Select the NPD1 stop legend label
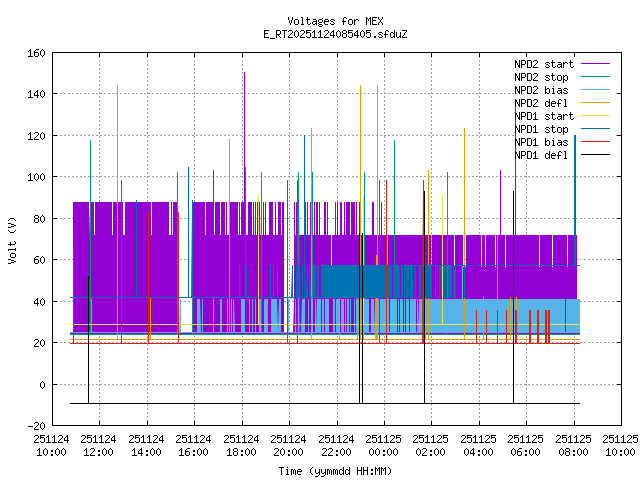 point(541,129)
